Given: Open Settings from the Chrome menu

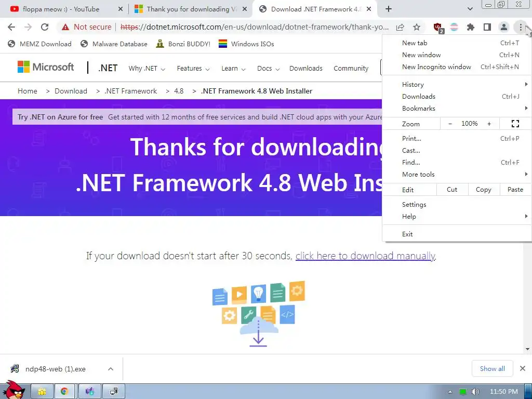Looking at the screenshot, I should point(457,205).
